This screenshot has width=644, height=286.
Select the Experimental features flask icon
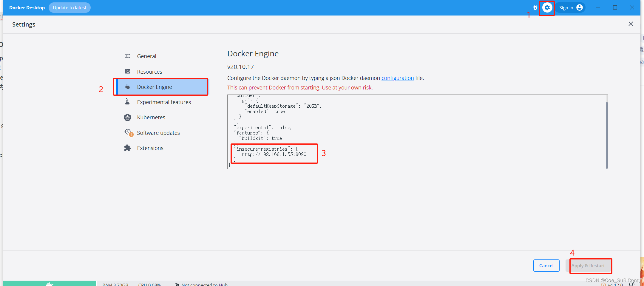(x=128, y=102)
